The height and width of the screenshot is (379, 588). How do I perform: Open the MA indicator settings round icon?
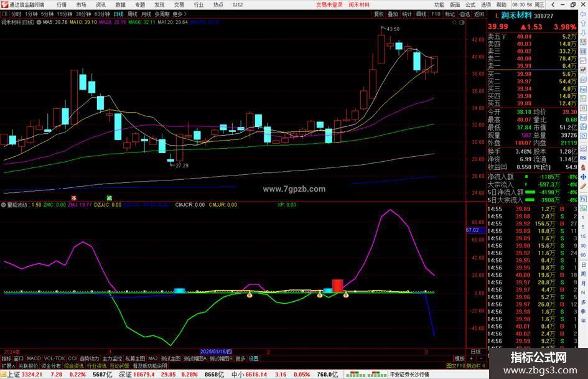(39, 22)
